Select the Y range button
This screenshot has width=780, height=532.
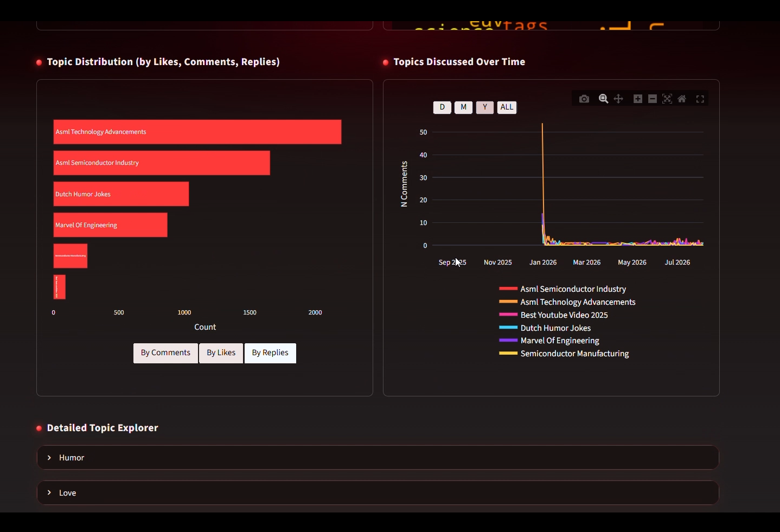pyautogui.click(x=485, y=107)
